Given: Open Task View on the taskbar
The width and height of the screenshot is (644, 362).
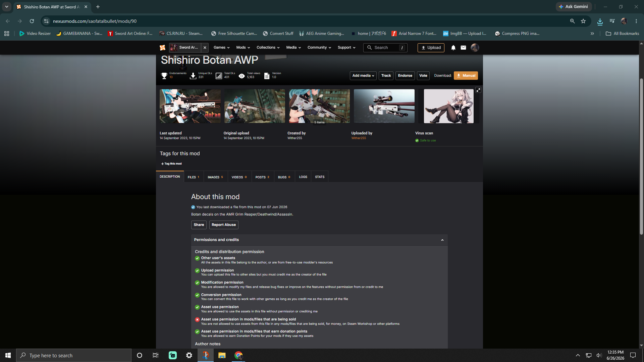Looking at the screenshot, I should [156, 355].
